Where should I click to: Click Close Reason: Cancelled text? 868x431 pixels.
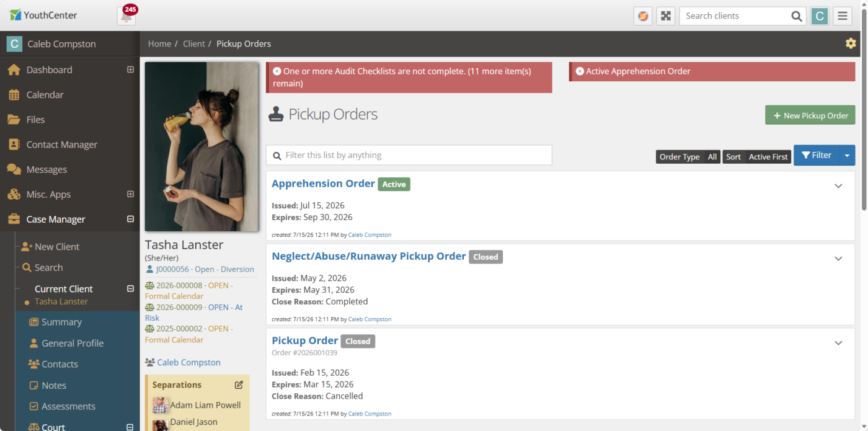[x=317, y=396]
